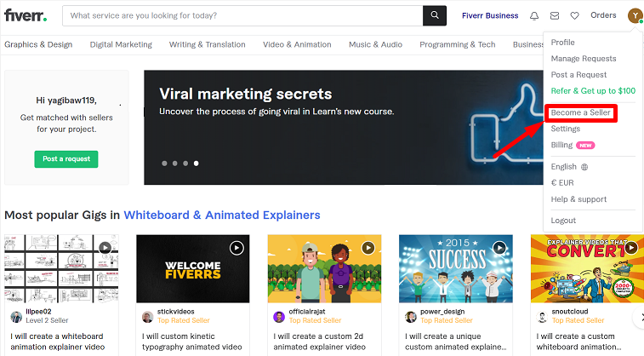This screenshot has width=644, height=356.
Task: Click snoutcloud seller name
Action: pyautogui.click(x=570, y=312)
